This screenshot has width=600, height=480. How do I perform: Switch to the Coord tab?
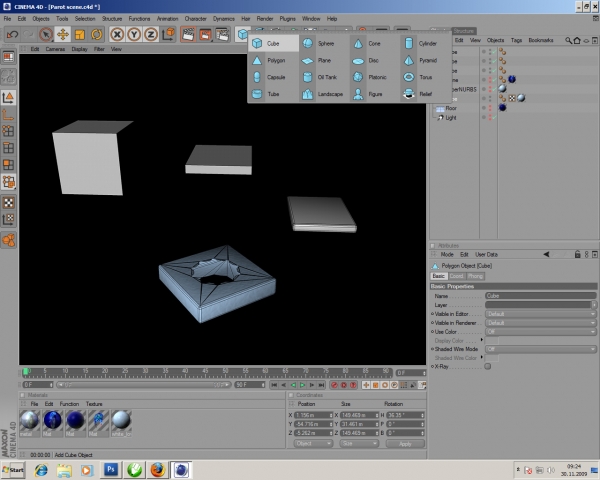coord(456,276)
